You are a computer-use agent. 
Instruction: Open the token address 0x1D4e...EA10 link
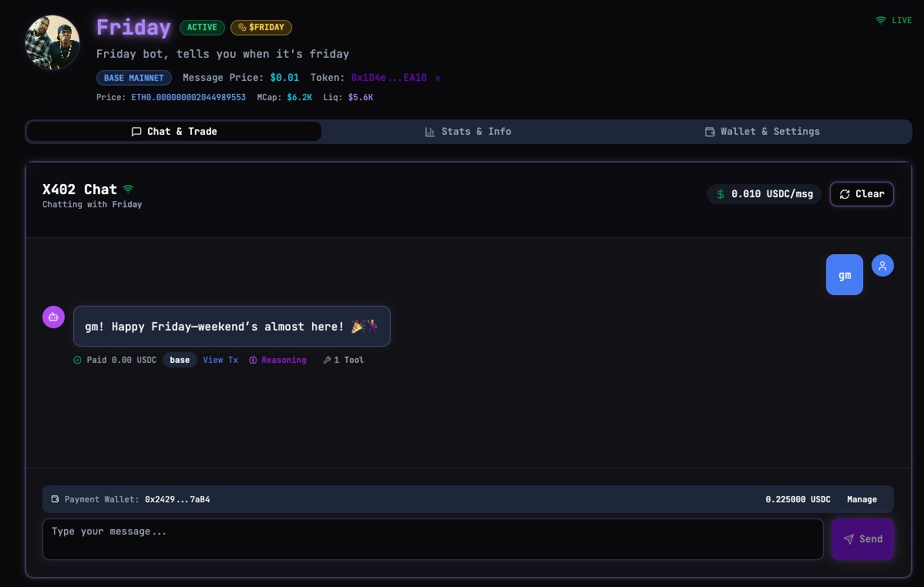[x=389, y=78]
